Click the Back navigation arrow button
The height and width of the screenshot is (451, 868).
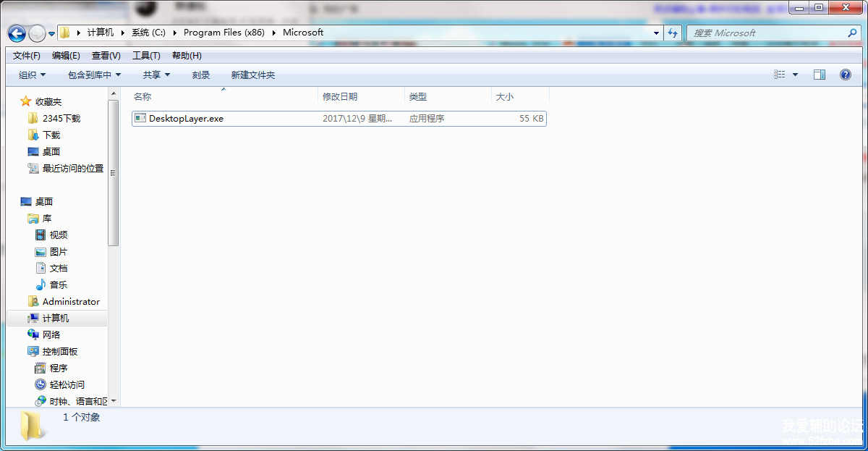17,33
